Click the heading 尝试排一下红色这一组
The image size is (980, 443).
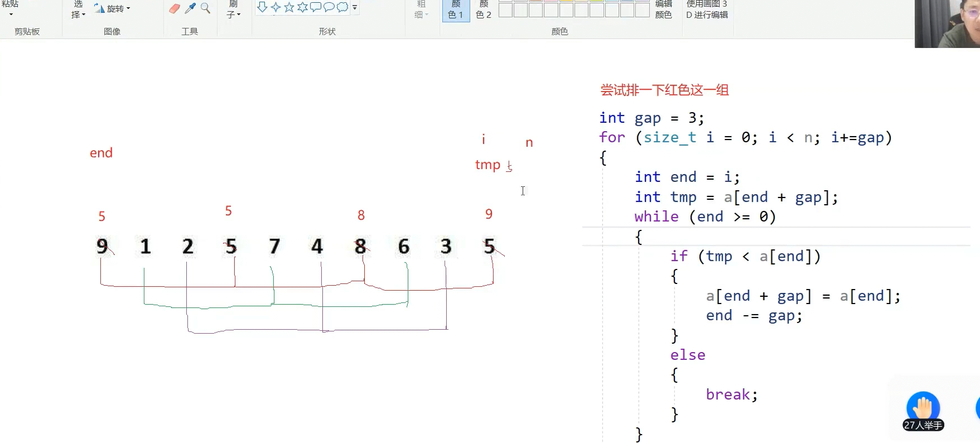[664, 90]
